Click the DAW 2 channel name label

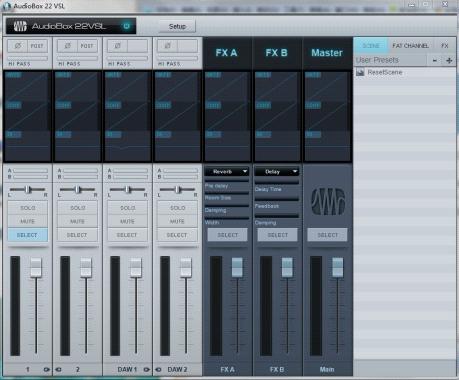pos(177,369)
